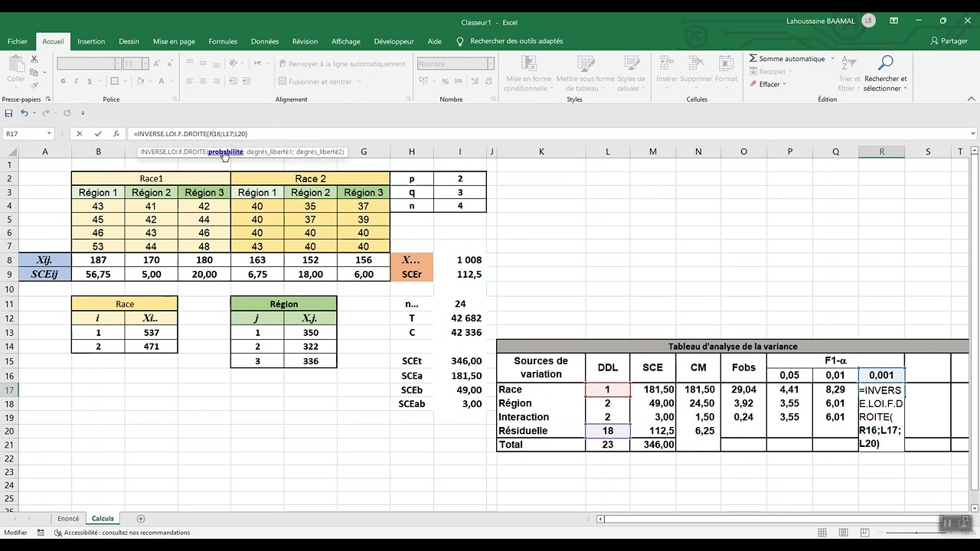Expand the Fusionner et centrer dropdown arrow
The width and height of the screenshot is (980, 551).
click(359, 81)
